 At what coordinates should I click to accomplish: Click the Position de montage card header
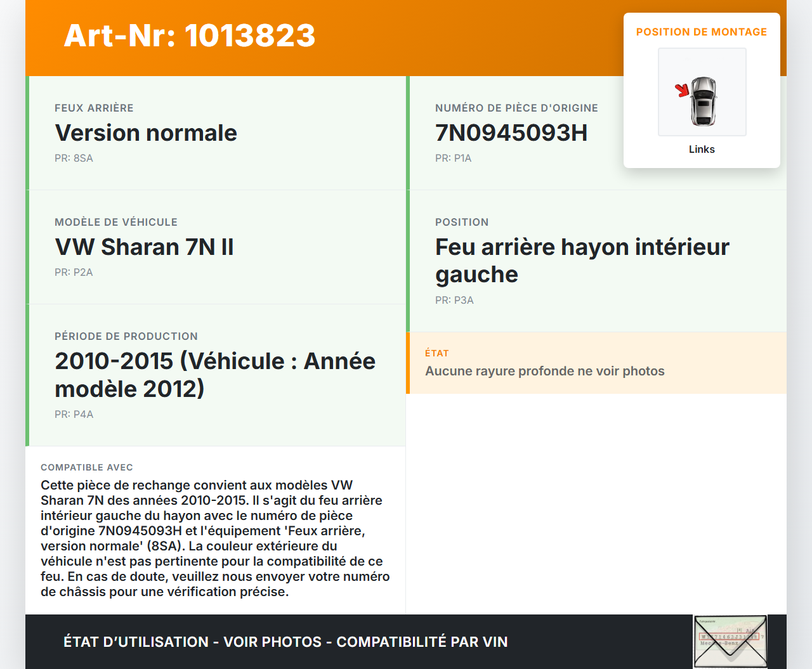tap(702, 32)
